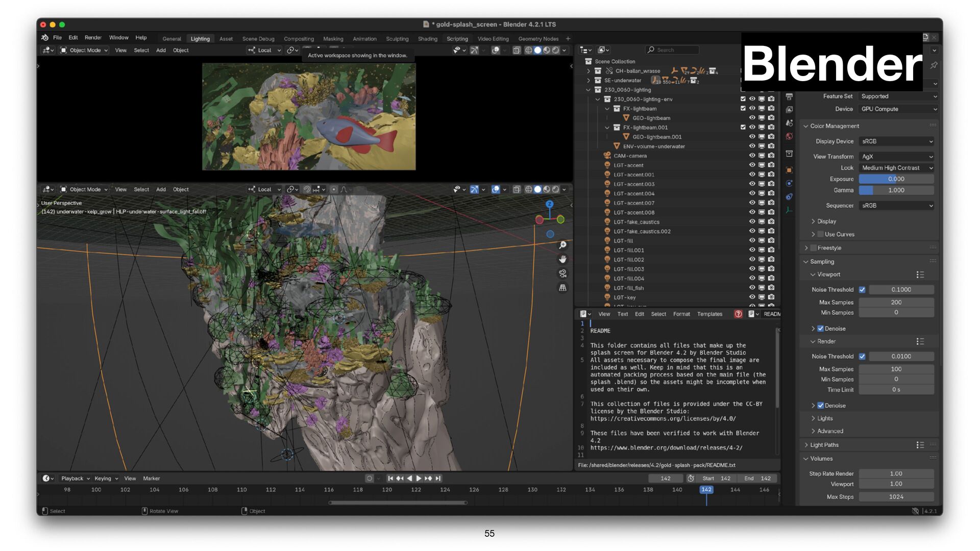Open Viewport sampling presets list icon
980x551 pixels.
click(920, 275)
